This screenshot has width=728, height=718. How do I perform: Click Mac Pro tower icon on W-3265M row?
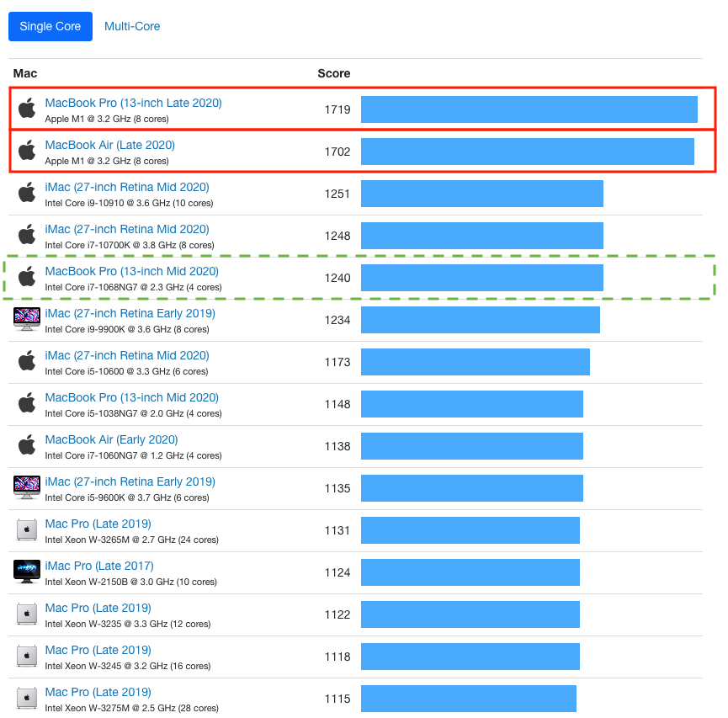(x=27, y=530)
